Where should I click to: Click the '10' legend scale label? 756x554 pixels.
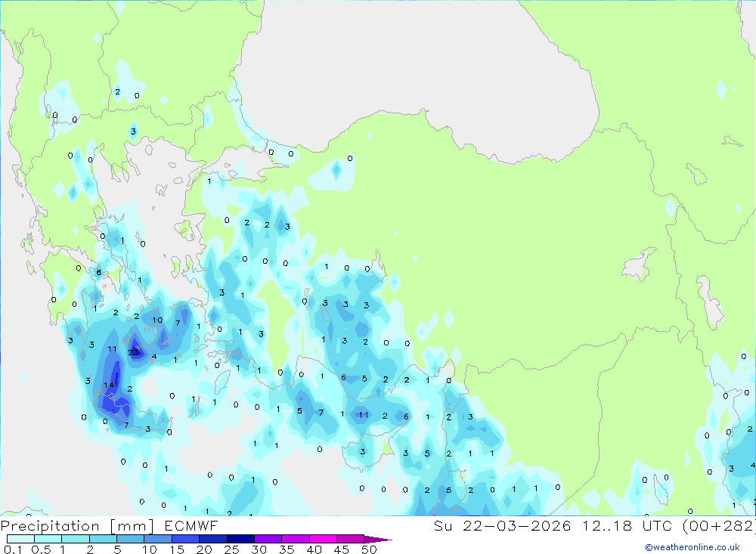click(150, 549)
